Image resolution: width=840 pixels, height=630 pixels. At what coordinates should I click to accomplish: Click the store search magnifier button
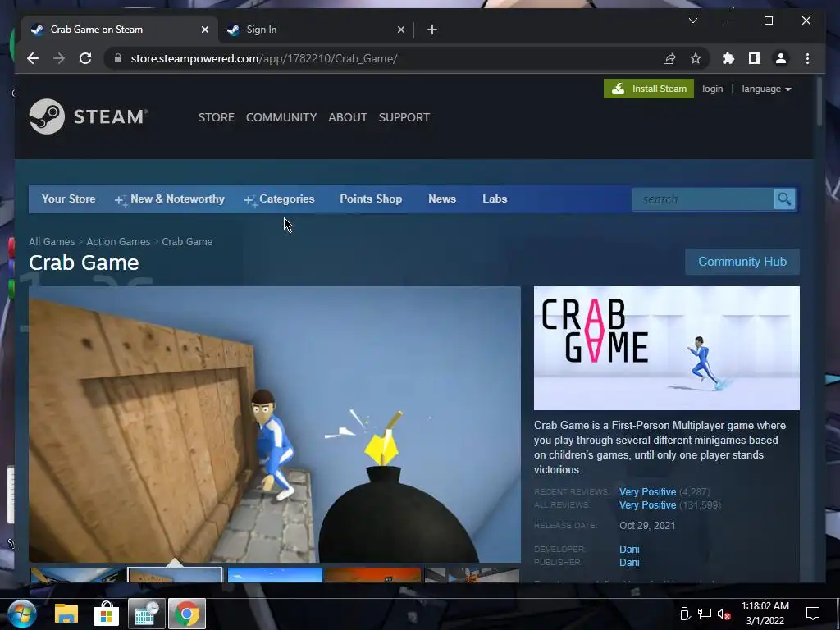pos(784,199)
